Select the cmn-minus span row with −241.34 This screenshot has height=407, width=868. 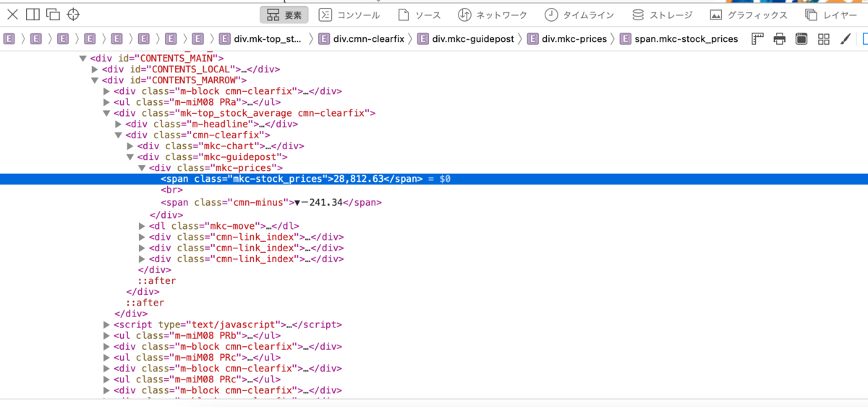pyautogui.click(x=271, y=202)
